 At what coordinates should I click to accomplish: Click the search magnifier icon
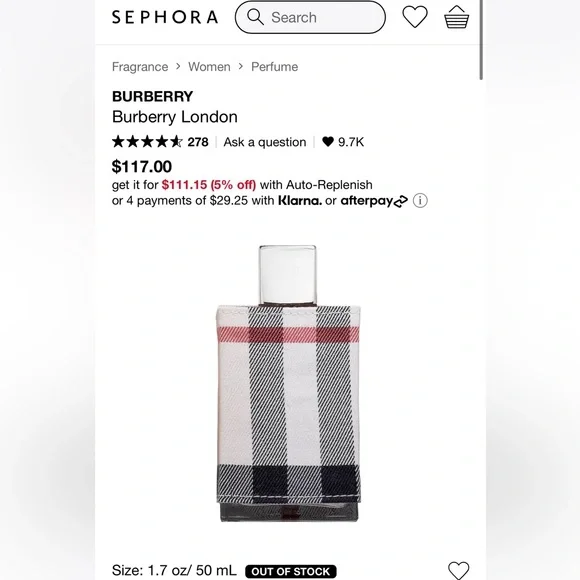click(x=255, y=17)
